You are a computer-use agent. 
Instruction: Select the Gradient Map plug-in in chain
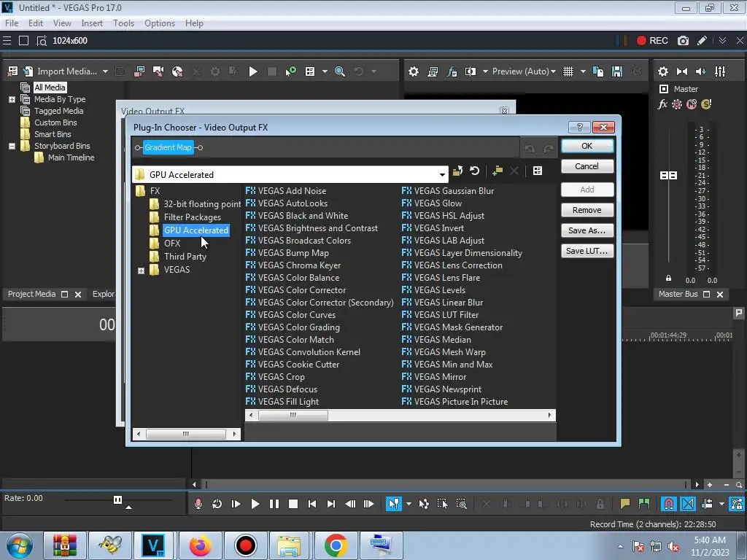coord(169,147)
